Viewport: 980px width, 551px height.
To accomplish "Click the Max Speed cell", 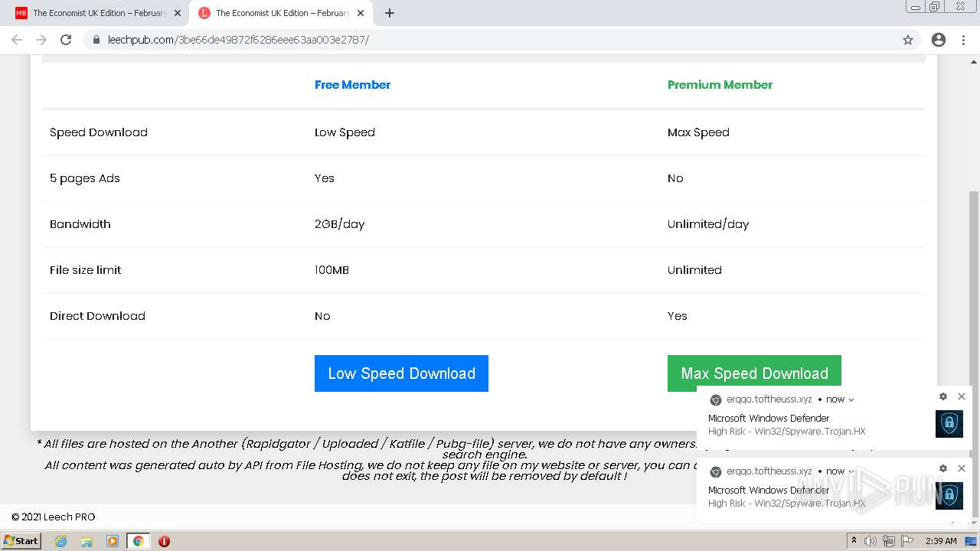I will coord(698,132).
